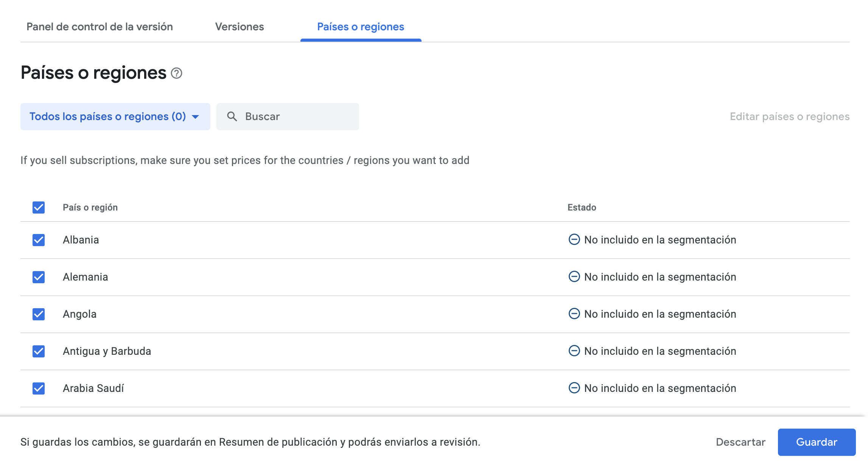The width and height of the screenshot is (868, 468).
Task: Uncheck the Albania checkbox
Action: (x=39, y=240)
